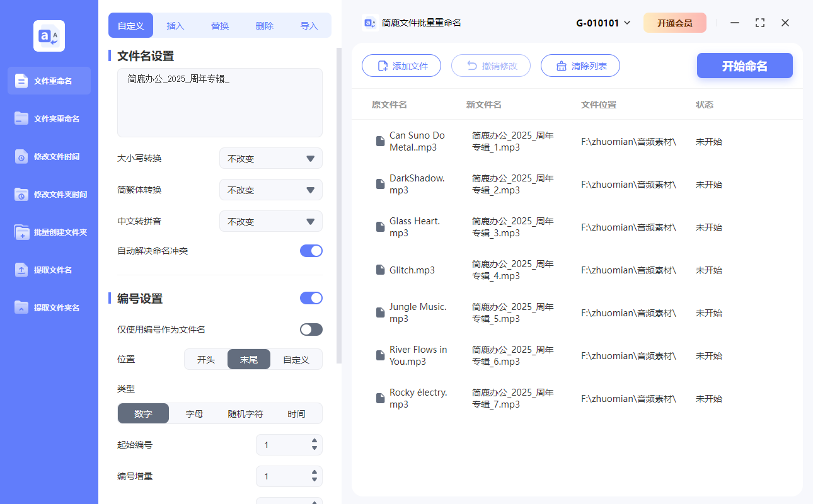Increase 起始编号 using the up stepper
This screenshot has width=813, height=504.
313,441
